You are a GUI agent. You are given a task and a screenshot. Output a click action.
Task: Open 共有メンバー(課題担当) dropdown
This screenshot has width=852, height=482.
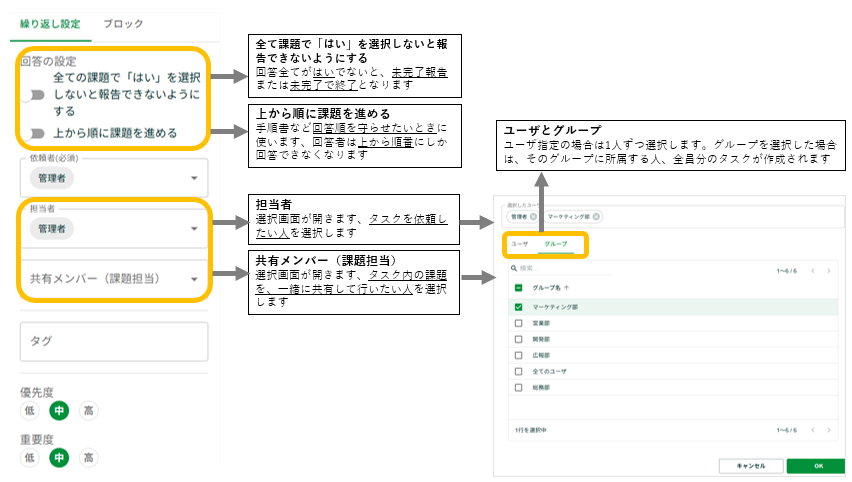193,280
